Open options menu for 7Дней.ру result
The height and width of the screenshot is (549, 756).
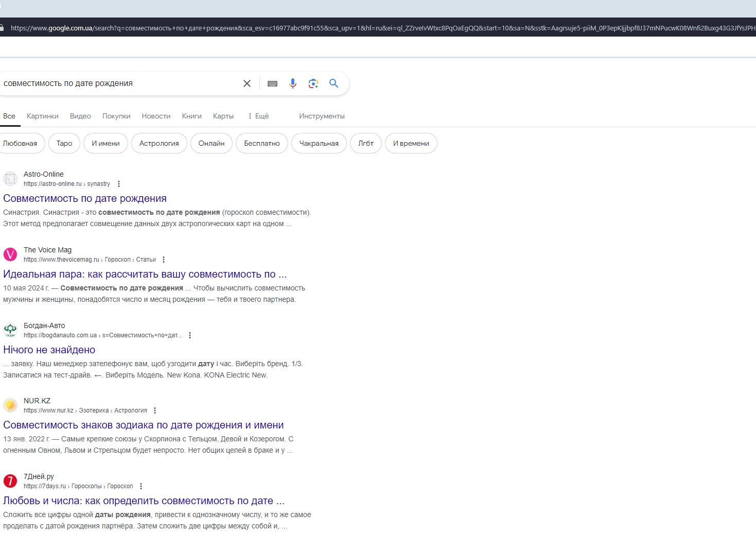pos(141,486)
